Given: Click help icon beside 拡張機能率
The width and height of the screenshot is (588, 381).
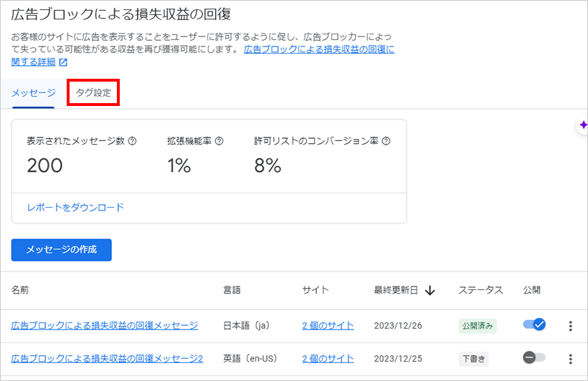Looking at the screenshot, I should click(x=219, y=141).
